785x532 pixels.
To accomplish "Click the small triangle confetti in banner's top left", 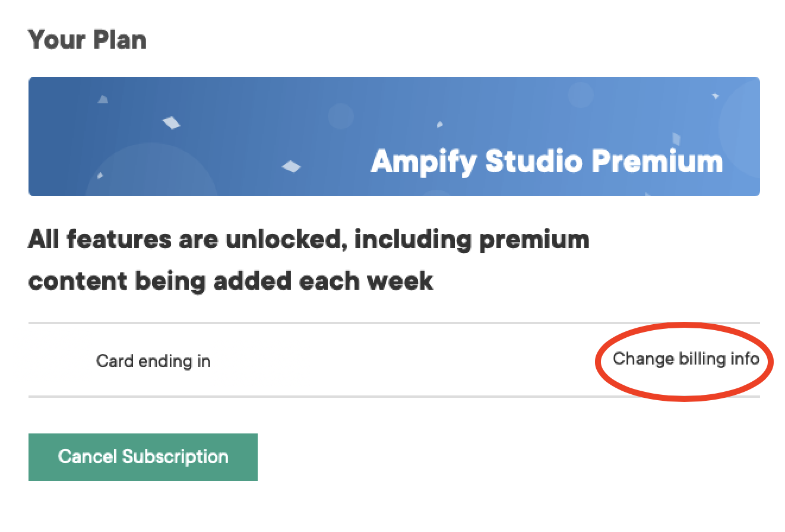I will (103, 99).
